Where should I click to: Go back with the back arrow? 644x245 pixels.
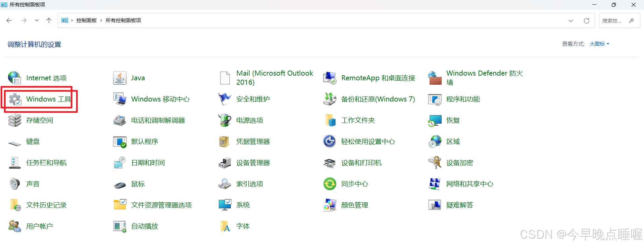click(x=9, y=21)
